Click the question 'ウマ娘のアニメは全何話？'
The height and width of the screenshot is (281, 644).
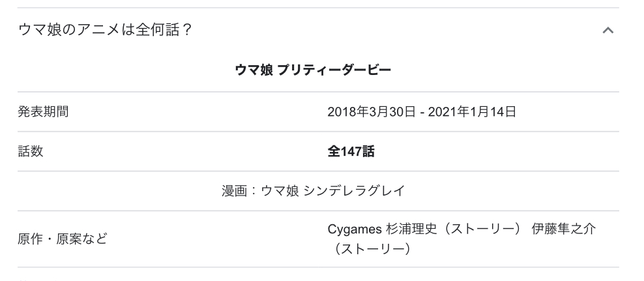pyautogui.click(x=105, y=30)
